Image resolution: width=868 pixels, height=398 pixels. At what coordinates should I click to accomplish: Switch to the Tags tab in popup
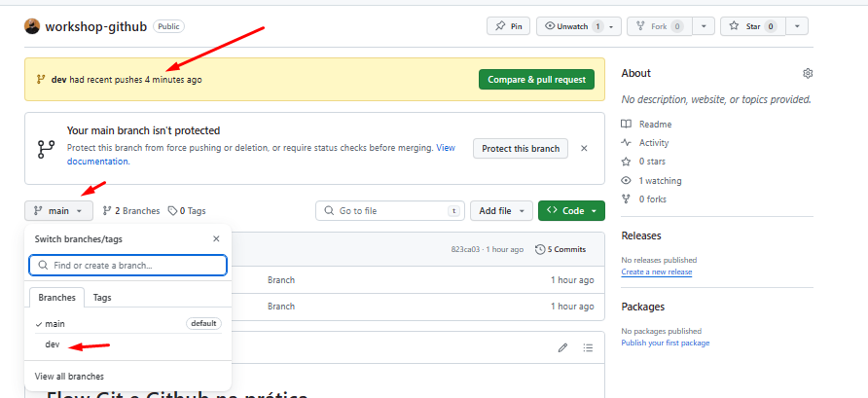pyautogui.click(x=102, y=298)
